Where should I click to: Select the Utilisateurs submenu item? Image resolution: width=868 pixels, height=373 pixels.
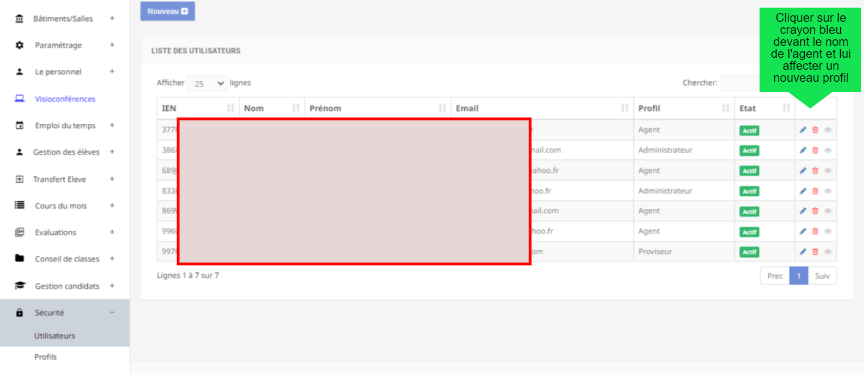[54, 336]
